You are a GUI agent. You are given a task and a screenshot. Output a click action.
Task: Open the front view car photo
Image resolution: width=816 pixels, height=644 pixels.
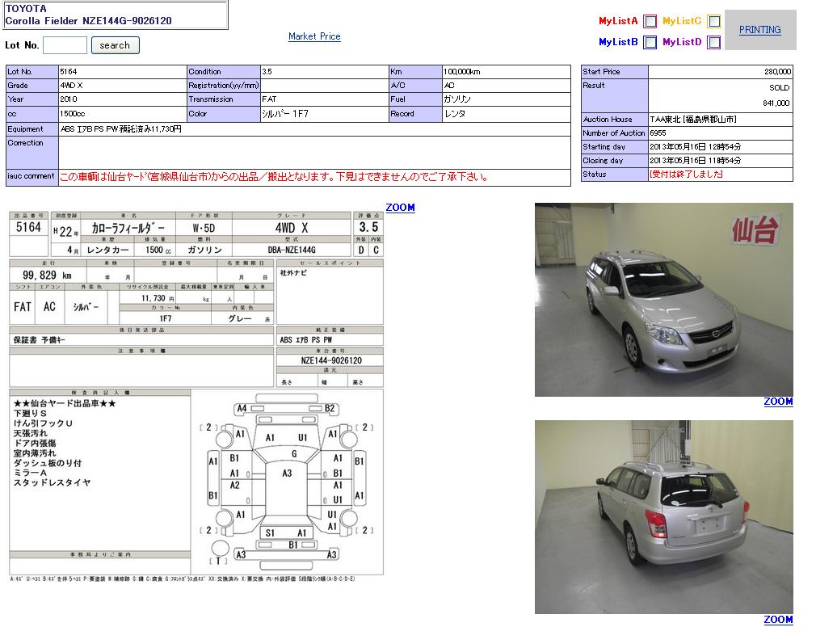pyautogui.click(x=663, y=299)
